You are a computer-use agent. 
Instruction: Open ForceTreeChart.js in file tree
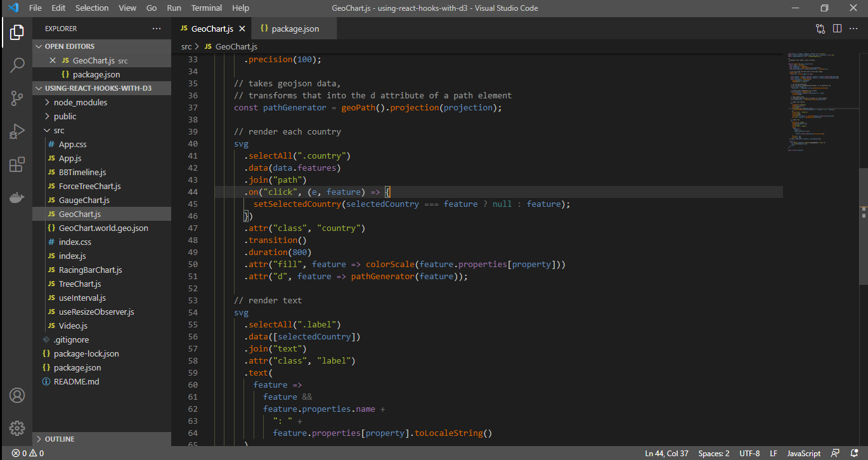tap(101, 186)
